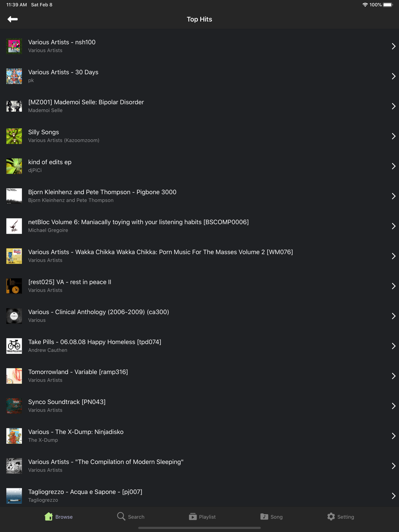Screen dimensions: 399x532
Task: Go back using the arrow icon
Action: pyautogui.click(x=12, y=19)
